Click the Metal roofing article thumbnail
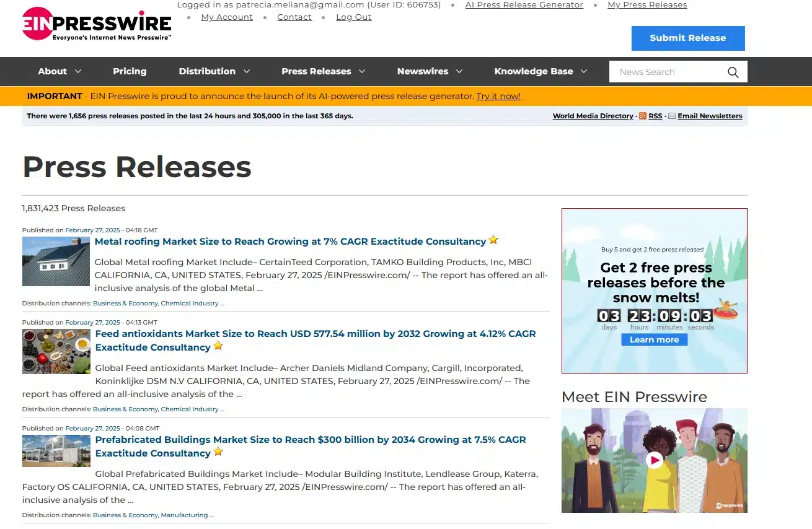The width and height of the screenshot is (812, 529). click(56, 261)
